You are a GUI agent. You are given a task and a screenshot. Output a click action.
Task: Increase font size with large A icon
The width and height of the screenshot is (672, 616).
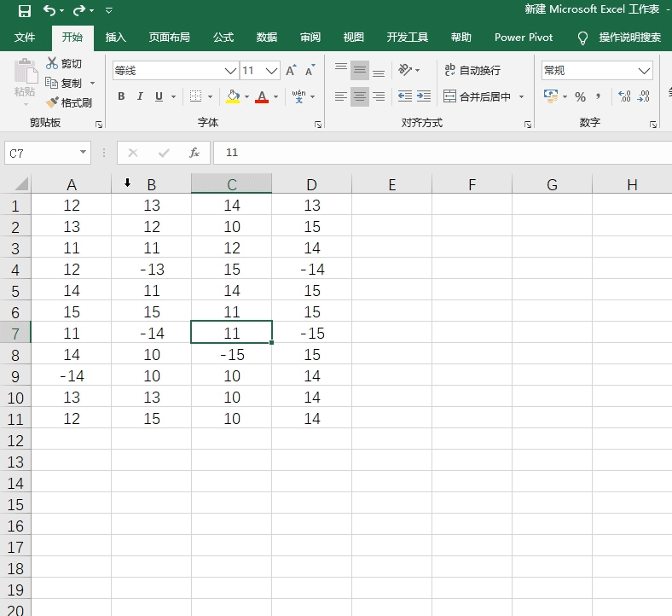(291, 70)
